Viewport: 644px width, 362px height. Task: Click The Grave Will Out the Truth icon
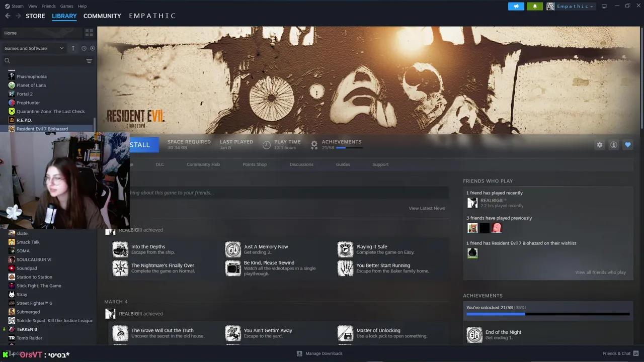tap(120, 333)
